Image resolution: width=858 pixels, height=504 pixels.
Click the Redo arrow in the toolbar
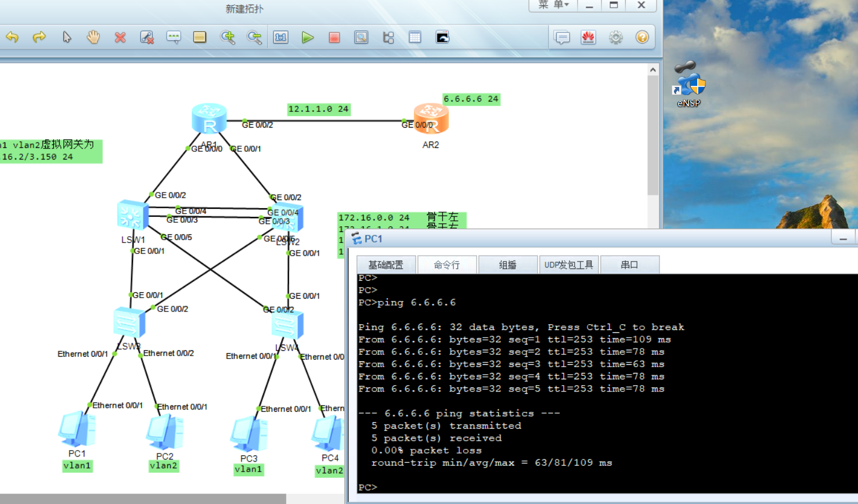click(x=39, y=38)
